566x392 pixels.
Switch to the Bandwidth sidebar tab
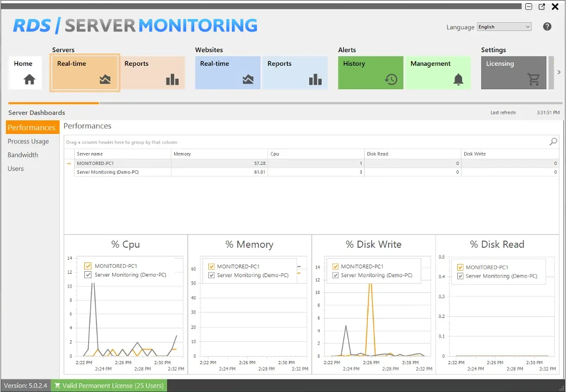pos(23,155)
